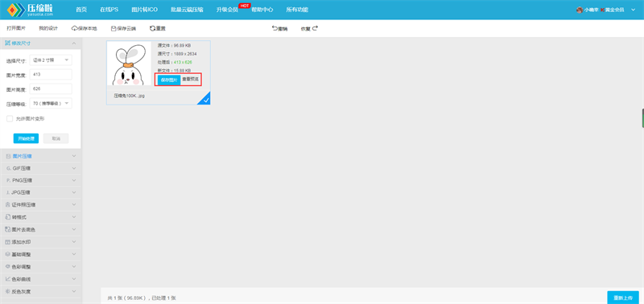Open 在线PS from the top menu
Screen dimensions: 644x304
click(109, 10)
